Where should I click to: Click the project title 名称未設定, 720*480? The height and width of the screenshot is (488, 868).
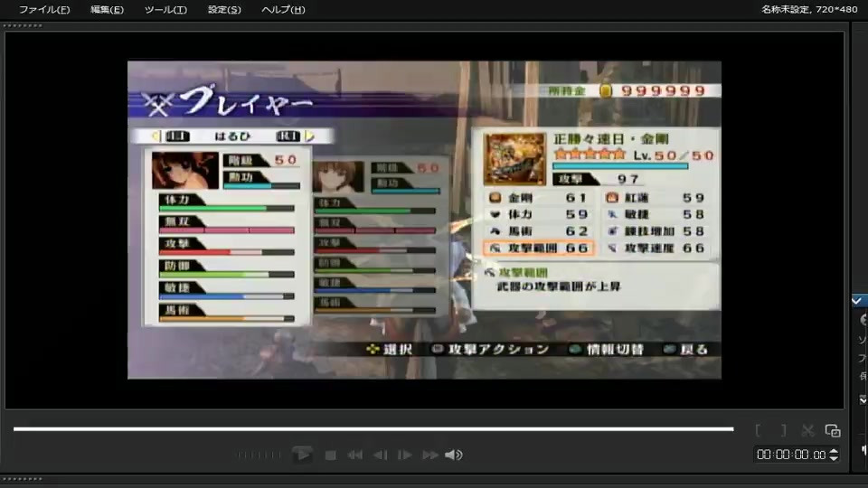pos(809,9)
